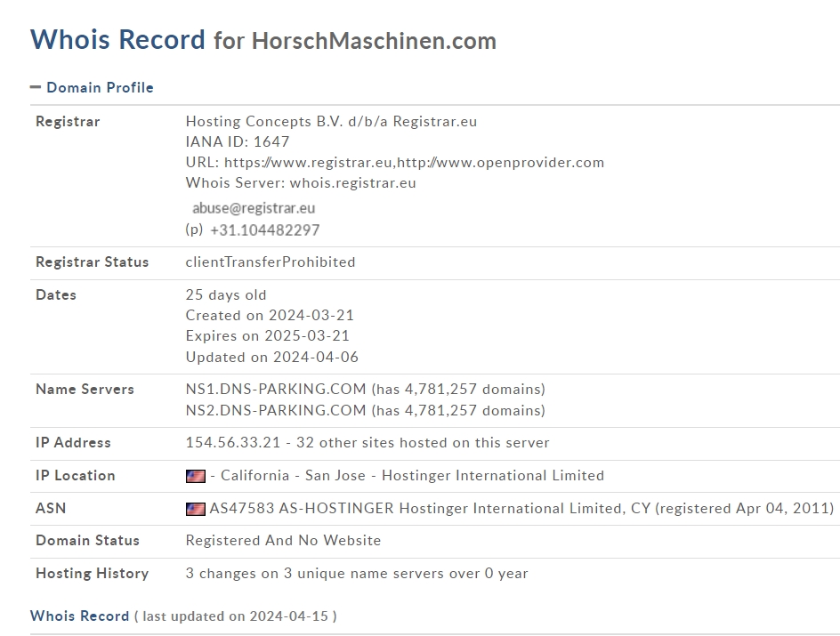840x636 pixels.
Task: Click the Name Servers row label
Action: click(85, 390)
